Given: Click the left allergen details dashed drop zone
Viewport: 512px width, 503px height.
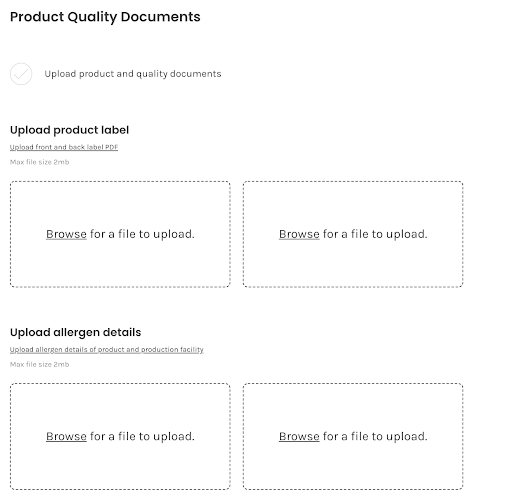Looking at the screenshot, I should [120, 436].
